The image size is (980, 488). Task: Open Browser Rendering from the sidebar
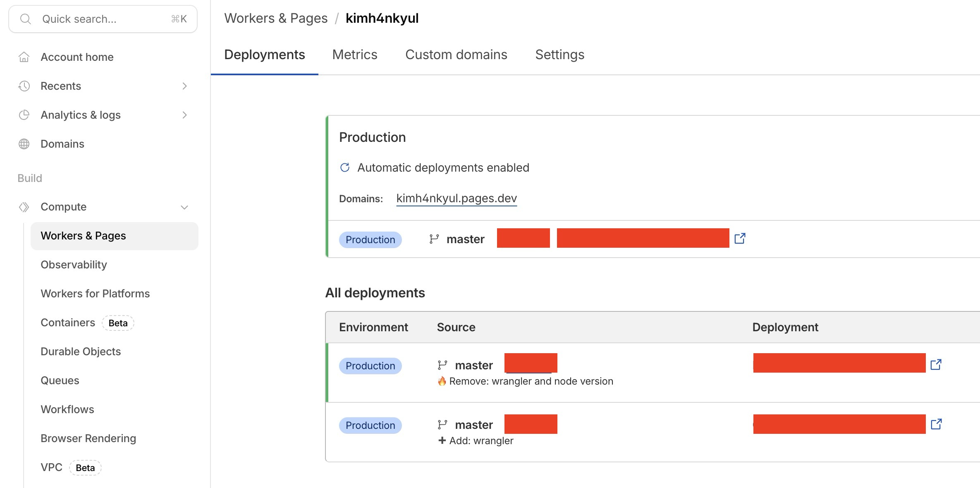click(x=88, y=438)
